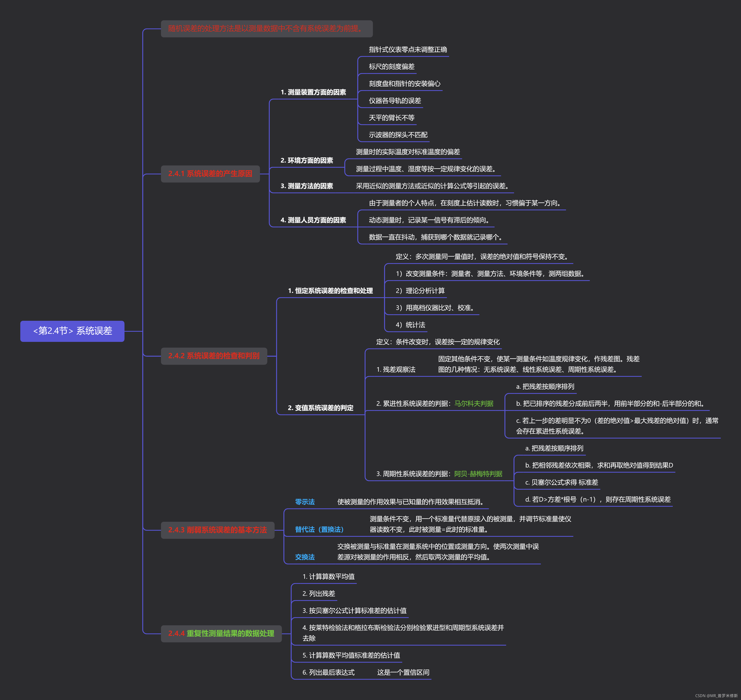
Task: Click description 固定其他条件不变 residual plot text
Action: click(539, 364)
